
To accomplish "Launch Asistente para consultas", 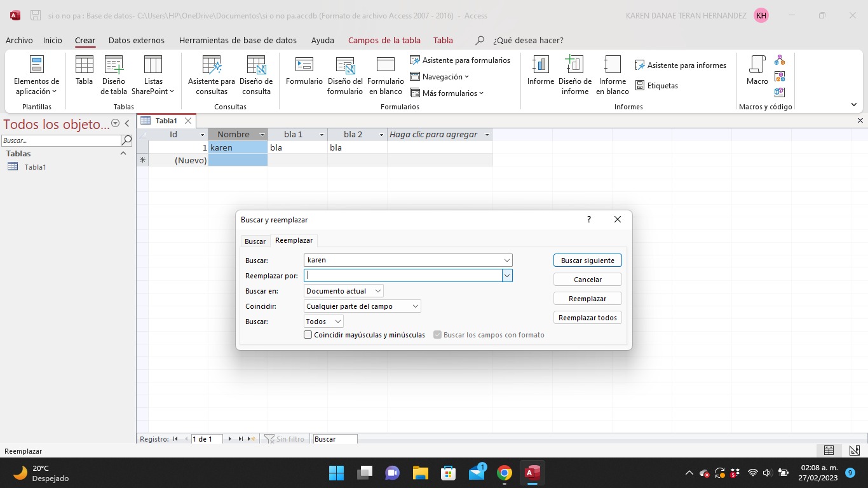I will (212, 75).
